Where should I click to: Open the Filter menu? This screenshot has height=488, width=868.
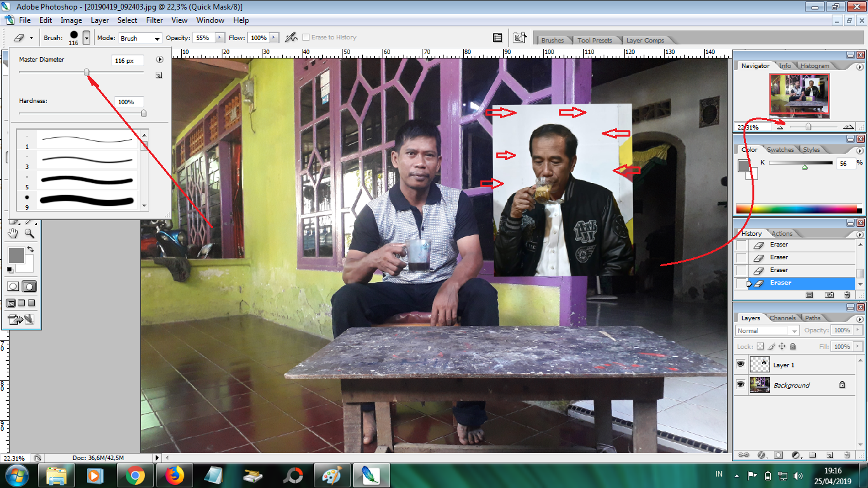pyautogui.click(x=154, y=20)
